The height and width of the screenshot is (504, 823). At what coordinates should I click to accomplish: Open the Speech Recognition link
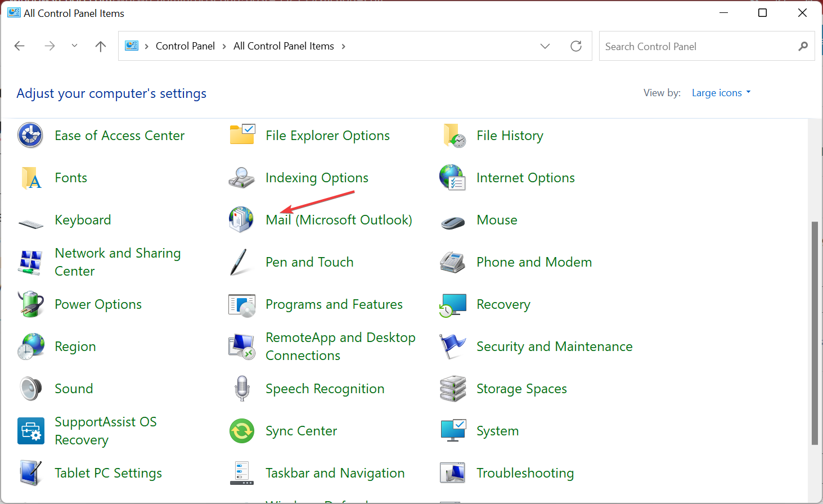325,389
